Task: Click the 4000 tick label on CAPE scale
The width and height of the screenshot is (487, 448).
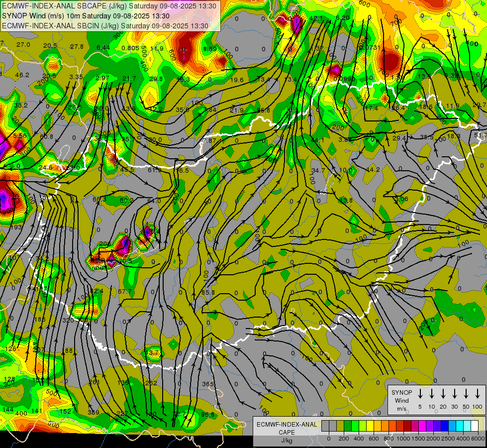Action: click(463, 439)
